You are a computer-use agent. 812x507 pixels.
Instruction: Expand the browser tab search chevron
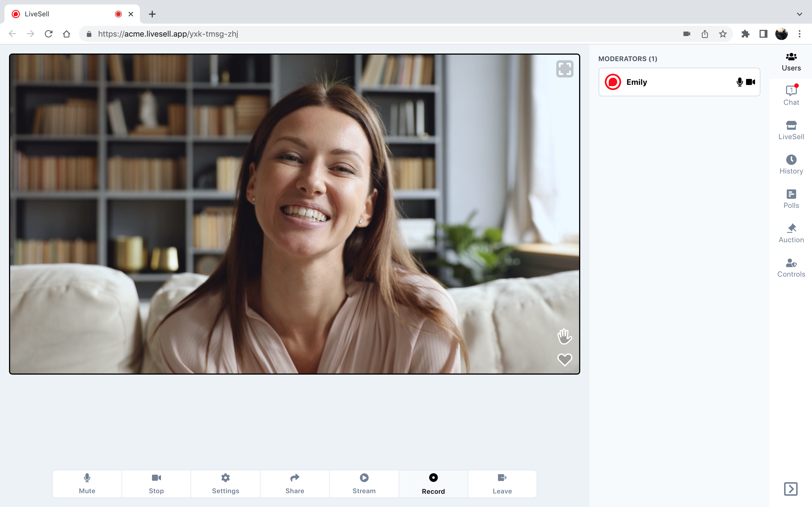click(799, 14)
